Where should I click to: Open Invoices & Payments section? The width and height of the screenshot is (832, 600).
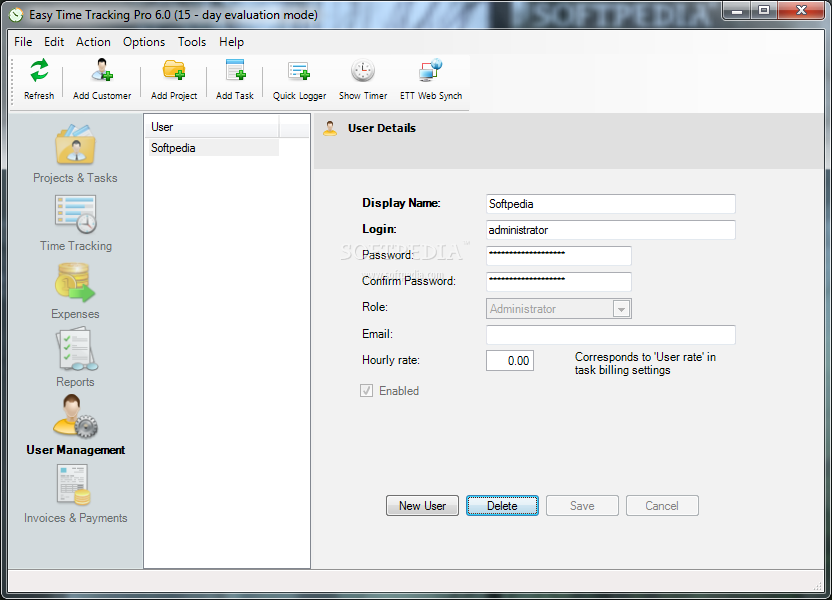tap(75, 494)
